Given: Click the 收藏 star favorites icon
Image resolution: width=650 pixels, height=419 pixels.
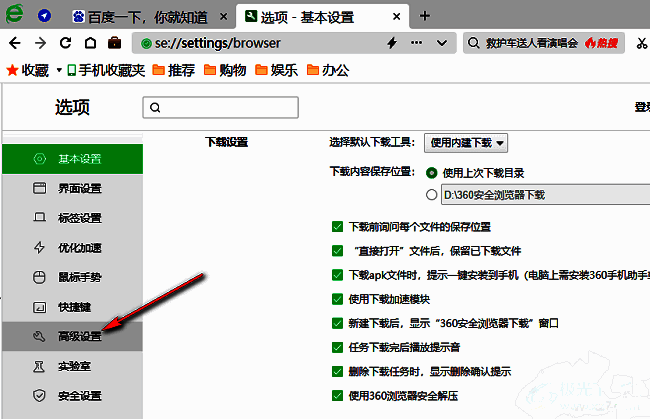Looking at the screenshot, I should tap(12, 70).
